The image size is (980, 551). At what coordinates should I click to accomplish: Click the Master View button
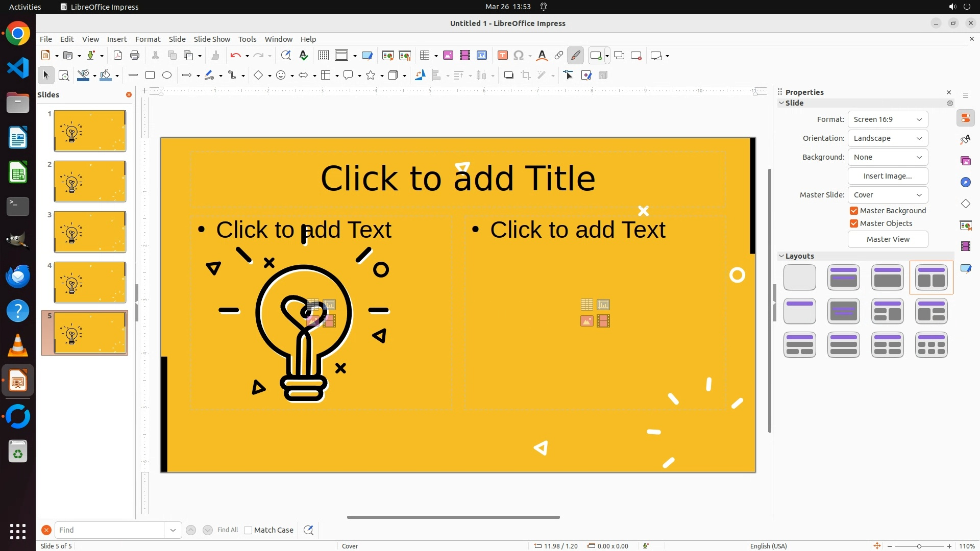pyautogui.click(x=888, y=239)
